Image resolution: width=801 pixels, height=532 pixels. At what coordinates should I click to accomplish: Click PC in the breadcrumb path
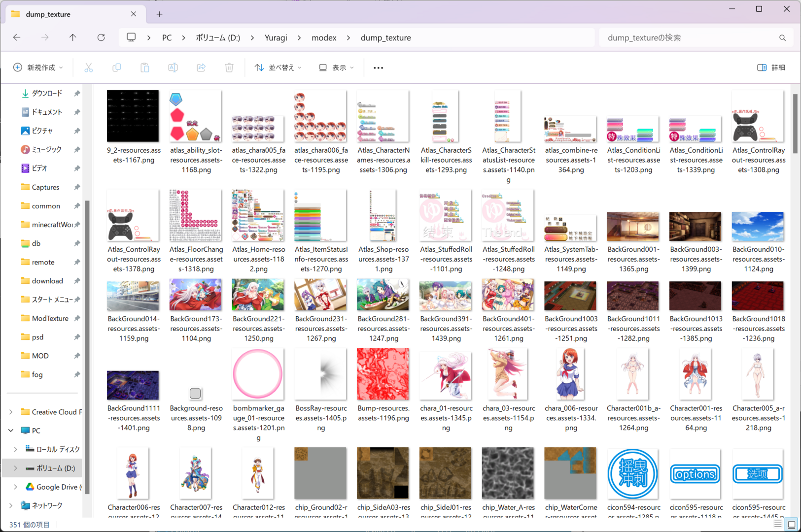click(167, 38)
